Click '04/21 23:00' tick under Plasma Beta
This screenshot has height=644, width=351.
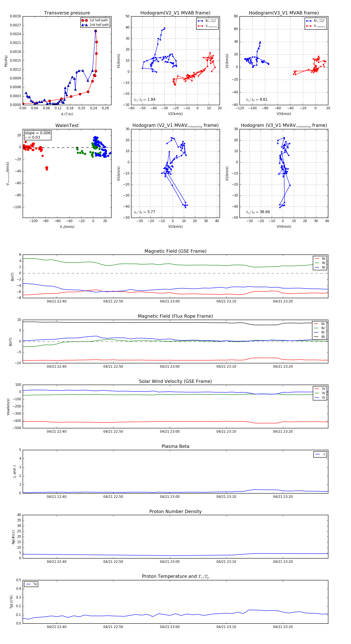click(170, 496)
